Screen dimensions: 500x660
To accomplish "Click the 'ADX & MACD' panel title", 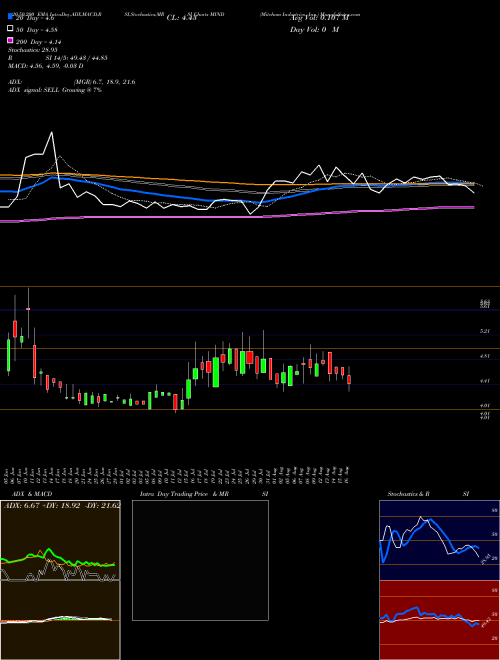I will (x=32, y=494).
